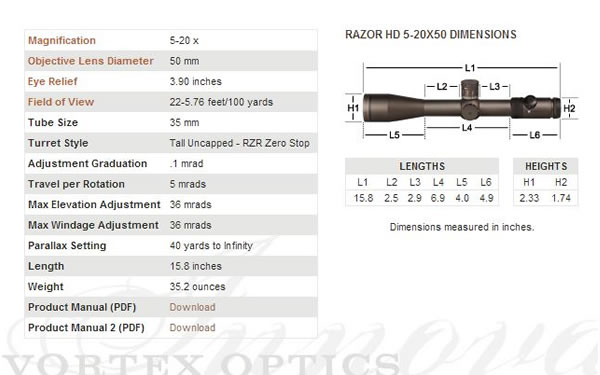Viewport: 600px width, 375px height.
Task: Select the 15.8 value under L1
Action: click(364, 198)
